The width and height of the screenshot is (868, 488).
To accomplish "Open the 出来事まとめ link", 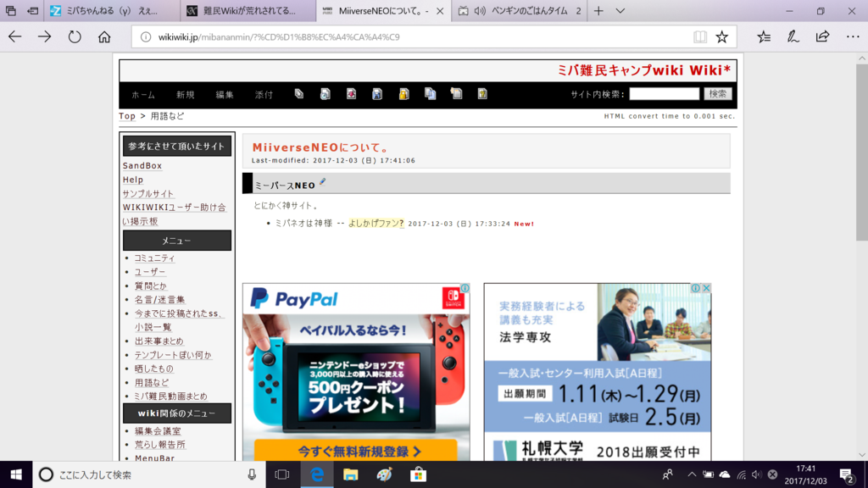I will 159,341.
